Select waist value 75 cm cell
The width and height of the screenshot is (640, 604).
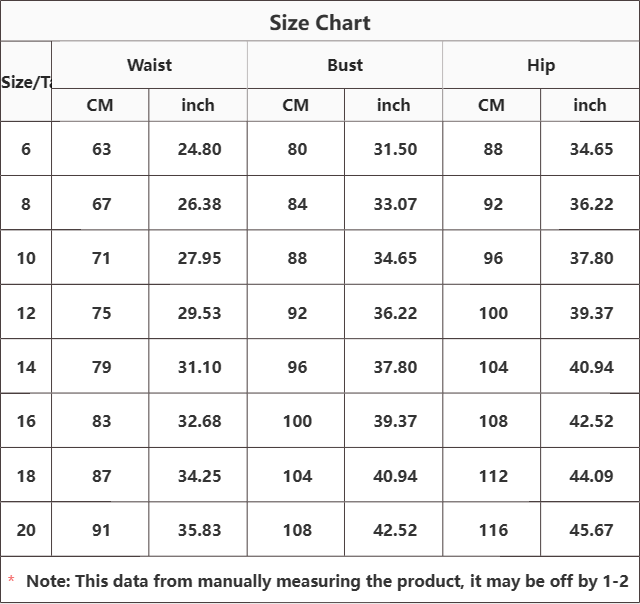[101, 313]
